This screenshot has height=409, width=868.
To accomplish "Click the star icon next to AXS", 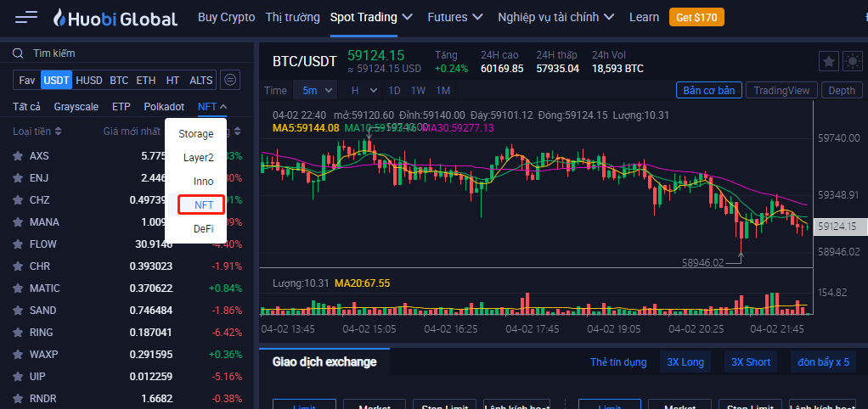I will click(x=17, y=156).
